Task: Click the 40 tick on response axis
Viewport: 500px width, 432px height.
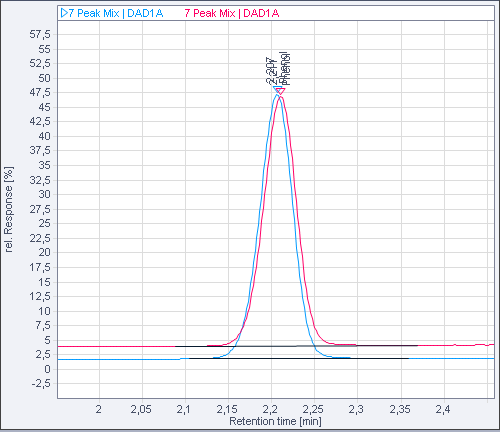Action: coord(45,136)
